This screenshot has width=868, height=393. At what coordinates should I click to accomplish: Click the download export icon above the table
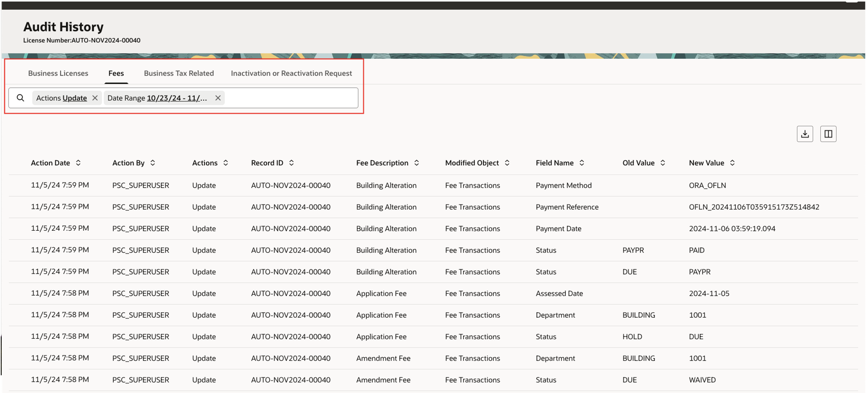805,133
